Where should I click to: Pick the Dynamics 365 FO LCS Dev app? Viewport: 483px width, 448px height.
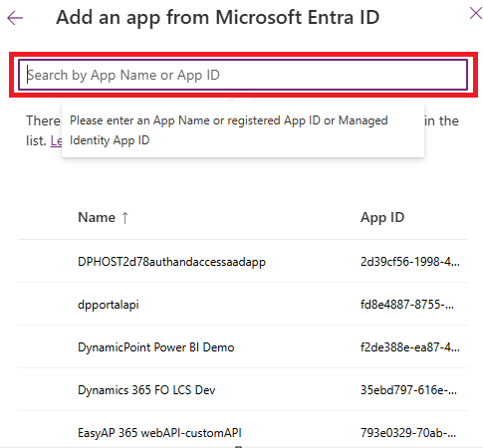click(x=146, y=390)
